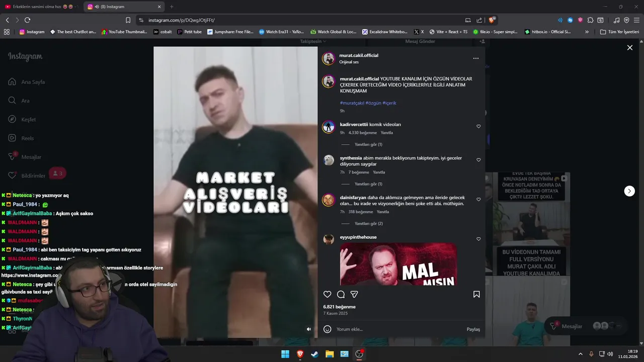Bookmark this page from address bar

point(128,20)
